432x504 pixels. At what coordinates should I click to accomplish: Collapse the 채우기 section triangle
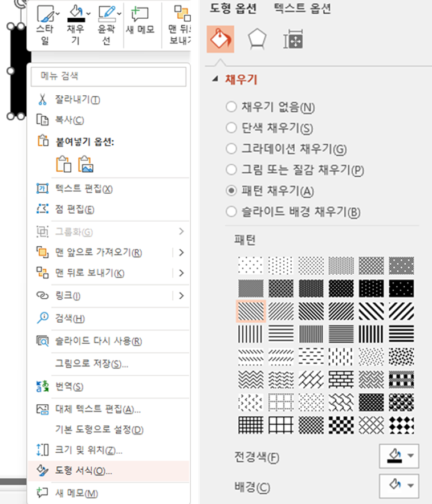[215, 79]
